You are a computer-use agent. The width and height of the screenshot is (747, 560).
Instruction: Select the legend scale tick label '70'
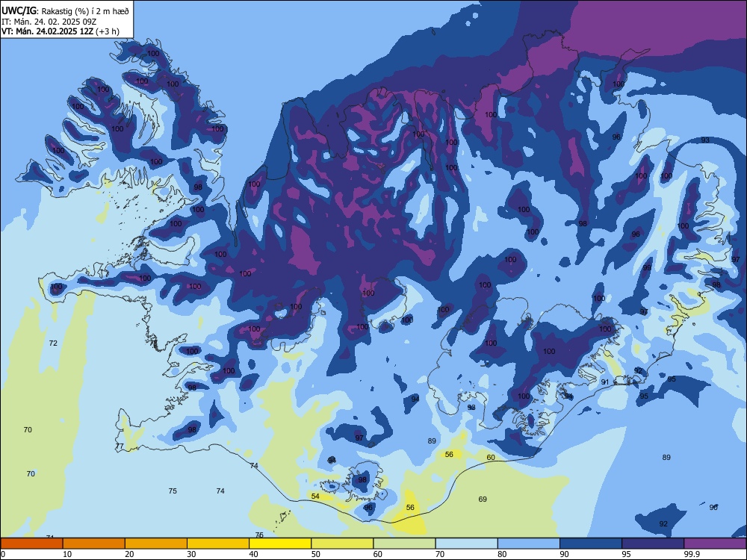pyautogui.click(x=440, y=554)
